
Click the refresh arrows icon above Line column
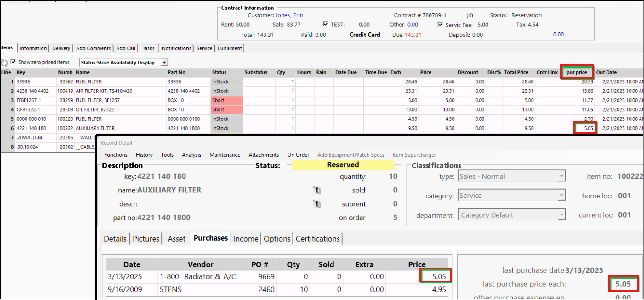point(4,63)
